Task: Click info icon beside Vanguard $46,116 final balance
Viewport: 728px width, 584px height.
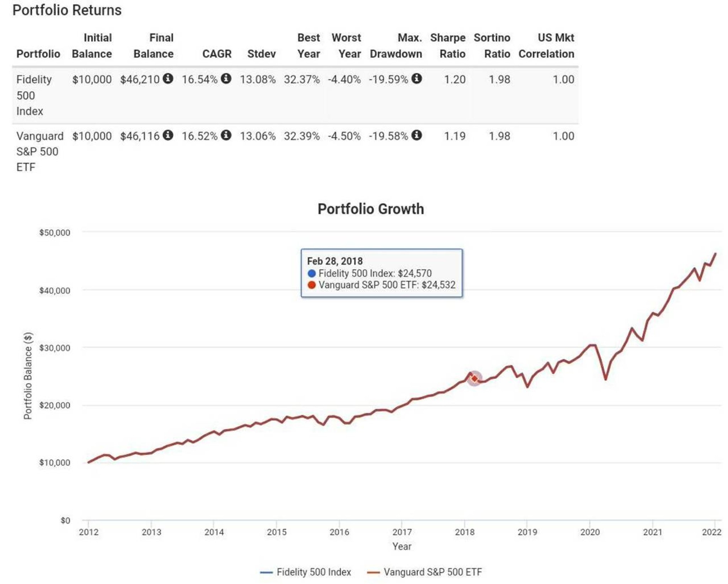Action: (168, 135)
